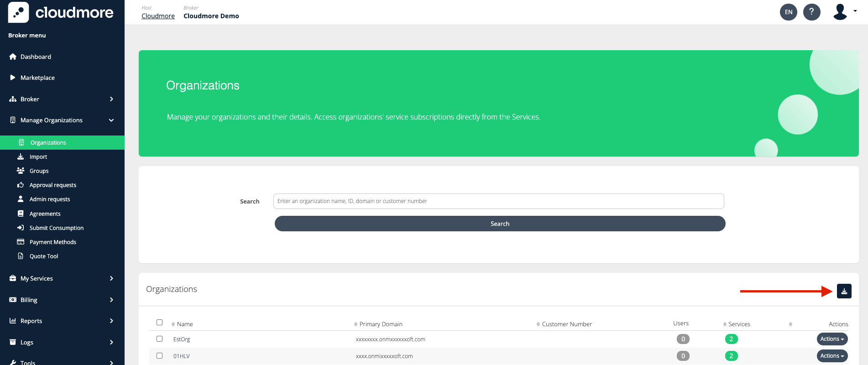868x365 pixels.
Task: Click the green Services count badge for EstOrg
Action: pyautogui.click(x=731, y=339)
